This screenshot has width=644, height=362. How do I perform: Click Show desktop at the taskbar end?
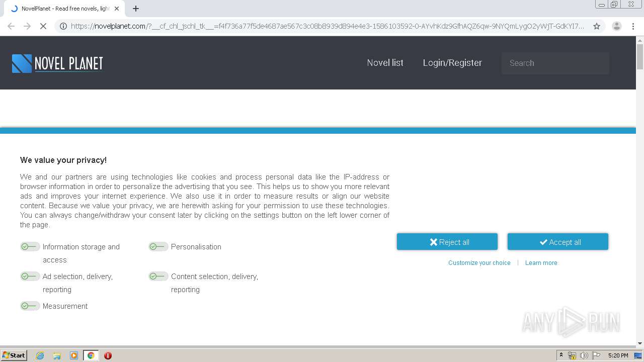pyautogui.click(x=638, y=355)
